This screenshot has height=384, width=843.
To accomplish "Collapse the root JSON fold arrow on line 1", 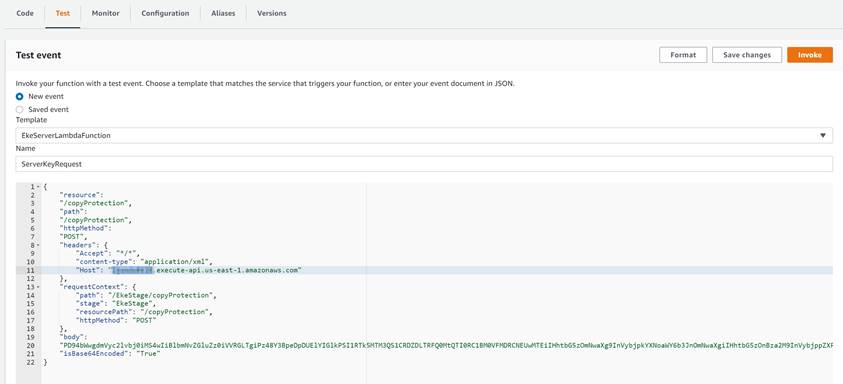I will (39, 187).
